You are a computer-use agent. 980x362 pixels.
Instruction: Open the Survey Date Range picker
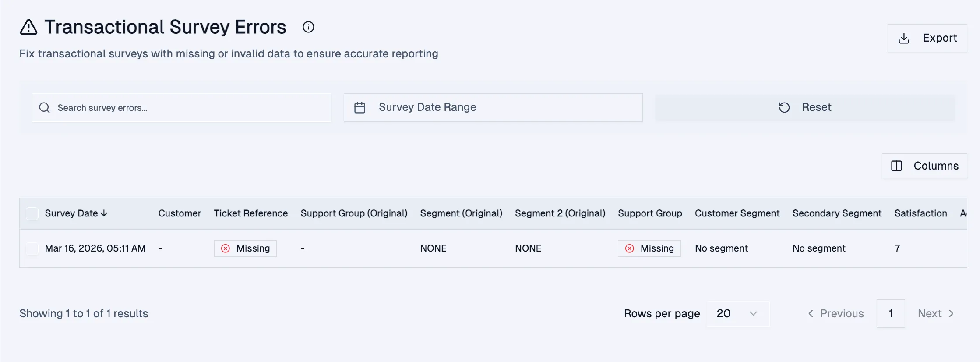point(493,107)
